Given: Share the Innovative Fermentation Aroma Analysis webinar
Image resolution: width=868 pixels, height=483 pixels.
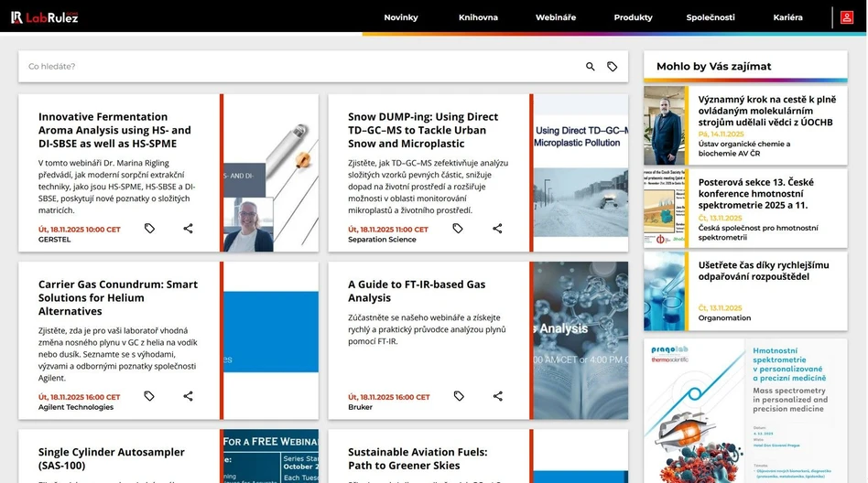Looking at the screenshot, I should 188,229.
